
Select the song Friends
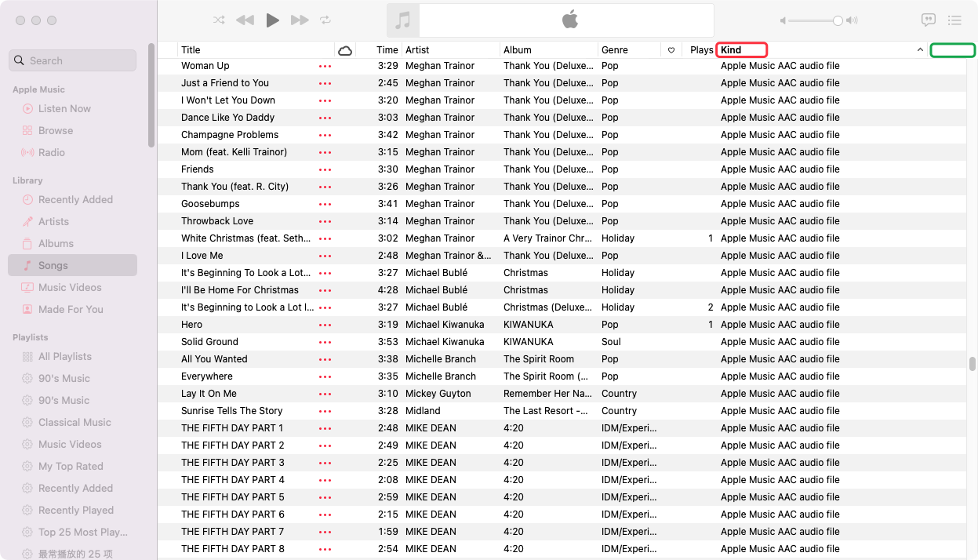pos(198,169)
